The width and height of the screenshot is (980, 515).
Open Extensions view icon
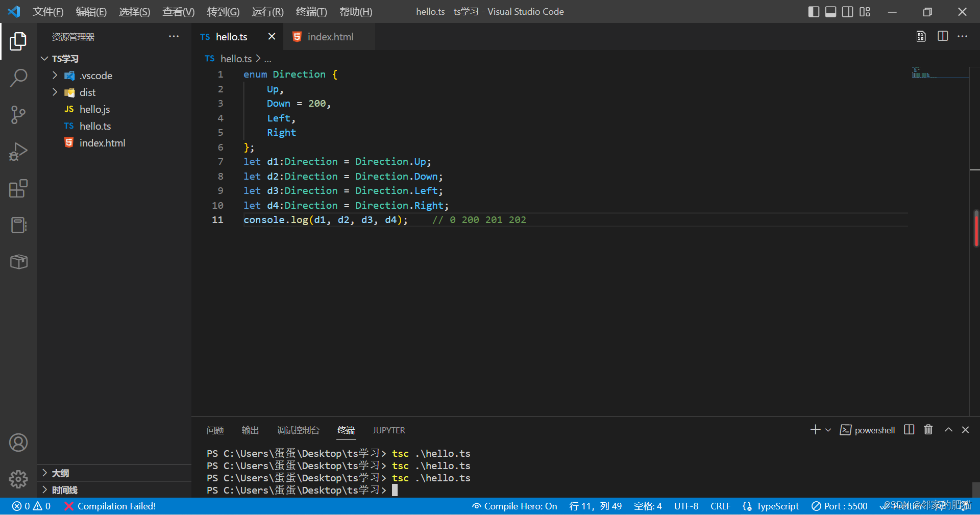coord(18,188)
